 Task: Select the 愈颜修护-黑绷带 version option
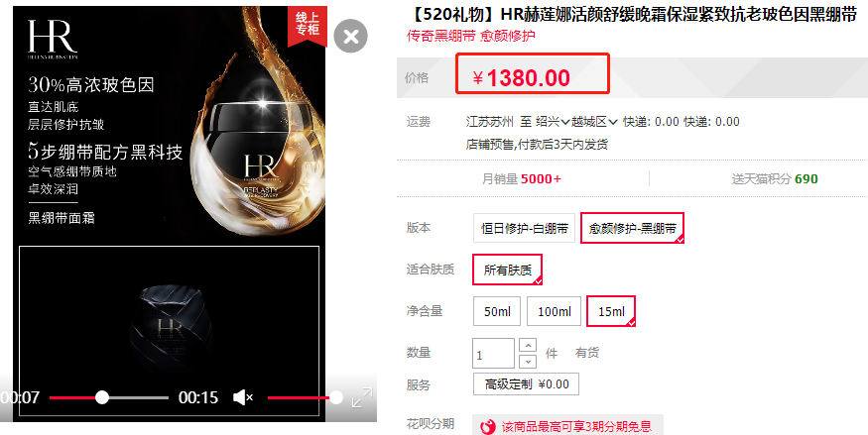pos(632,228)
